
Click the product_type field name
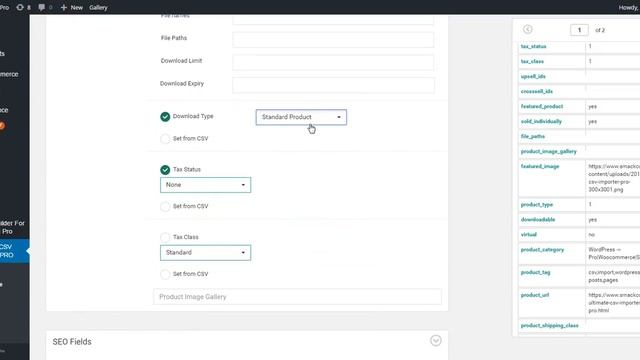tap(537, 204)
